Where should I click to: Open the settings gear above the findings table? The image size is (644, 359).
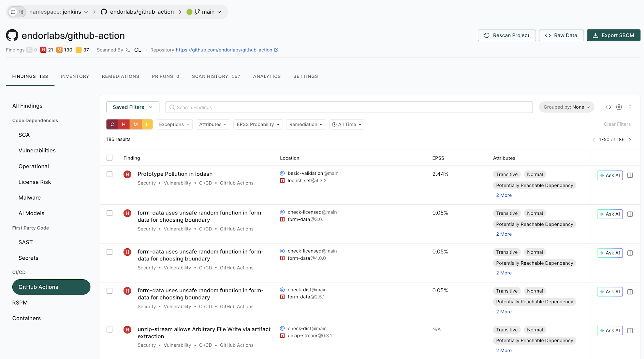pyautogui.click(x=619, y=107)
